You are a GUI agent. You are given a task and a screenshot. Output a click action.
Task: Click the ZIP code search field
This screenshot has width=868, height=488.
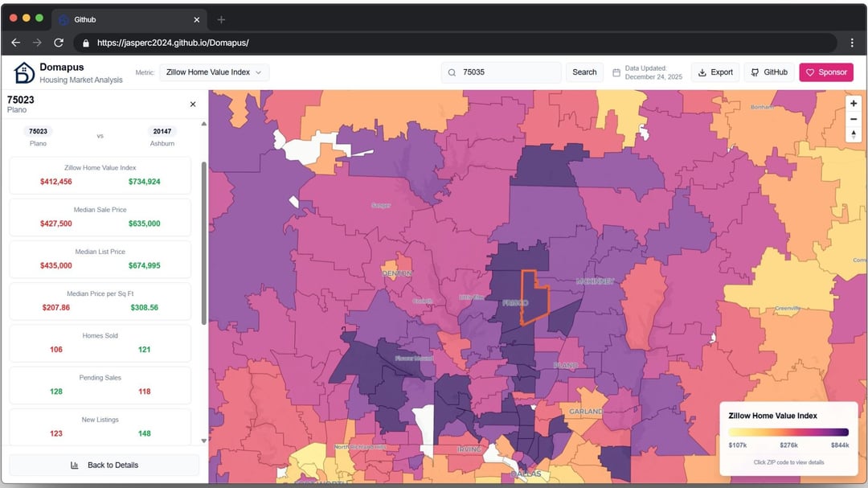pyautogui.click(x=506, y=72)
